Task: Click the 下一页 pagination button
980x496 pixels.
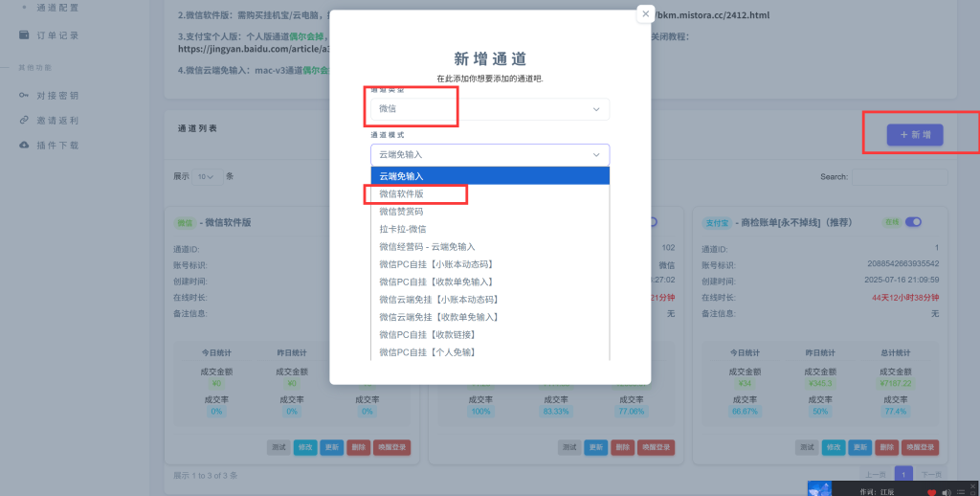Action: click(930, 474)
